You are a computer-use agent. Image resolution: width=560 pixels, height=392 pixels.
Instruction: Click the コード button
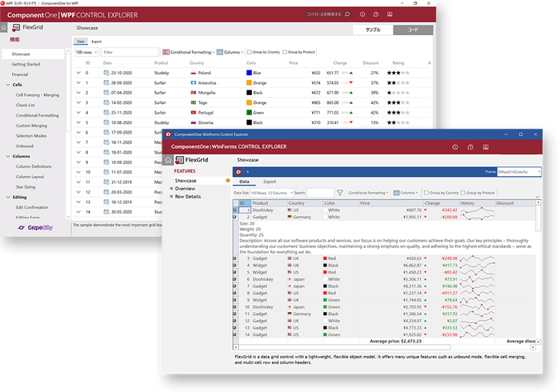coord(412,30)
